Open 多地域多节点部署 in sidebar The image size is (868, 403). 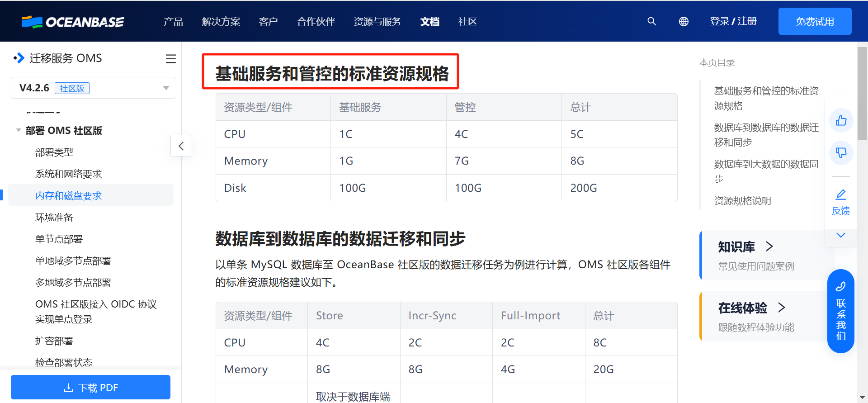[73, 283]
